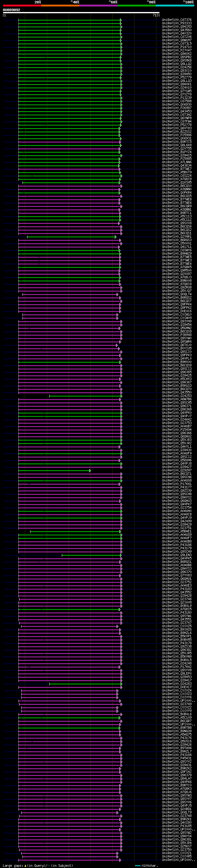Select the label UniRef100_Q84LA7

coord(177,779)
